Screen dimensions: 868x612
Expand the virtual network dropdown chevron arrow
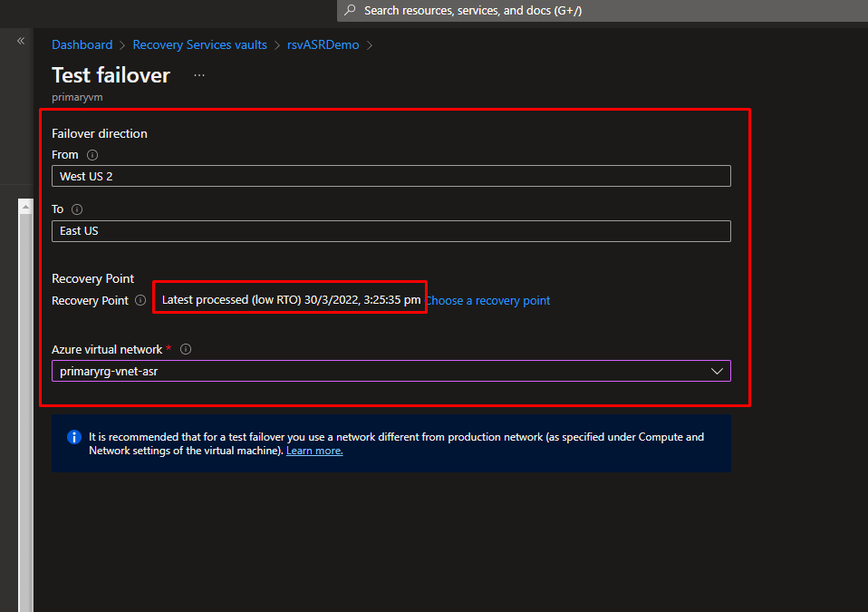point(717,371)
